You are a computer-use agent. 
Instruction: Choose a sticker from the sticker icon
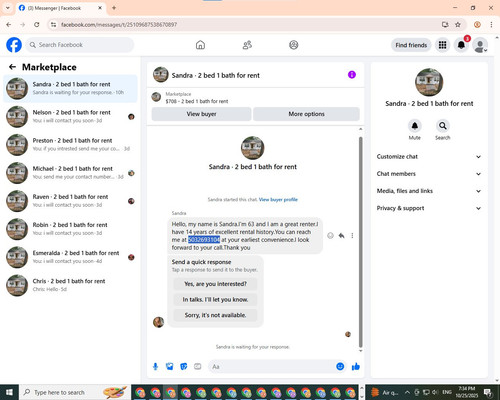184,367
